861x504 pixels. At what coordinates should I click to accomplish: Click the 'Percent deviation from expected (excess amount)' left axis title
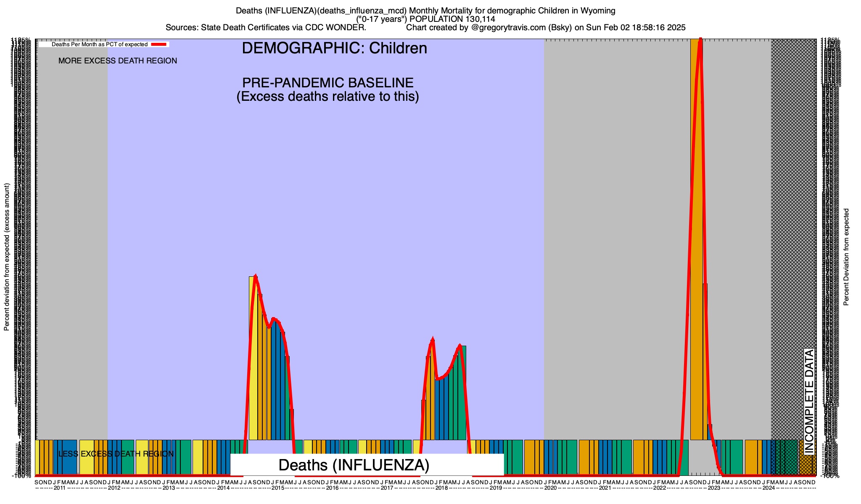[7, 257]
